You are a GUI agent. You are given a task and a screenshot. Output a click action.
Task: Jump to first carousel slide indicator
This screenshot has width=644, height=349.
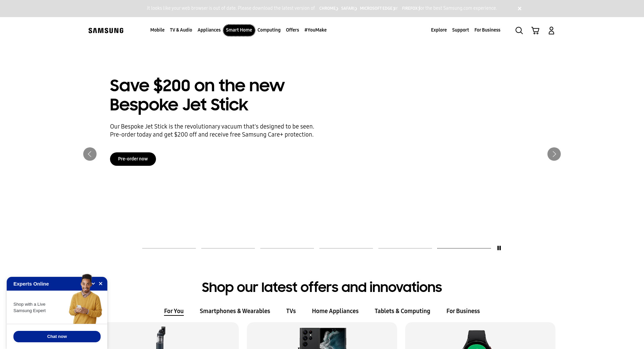[x=169, y=248]
